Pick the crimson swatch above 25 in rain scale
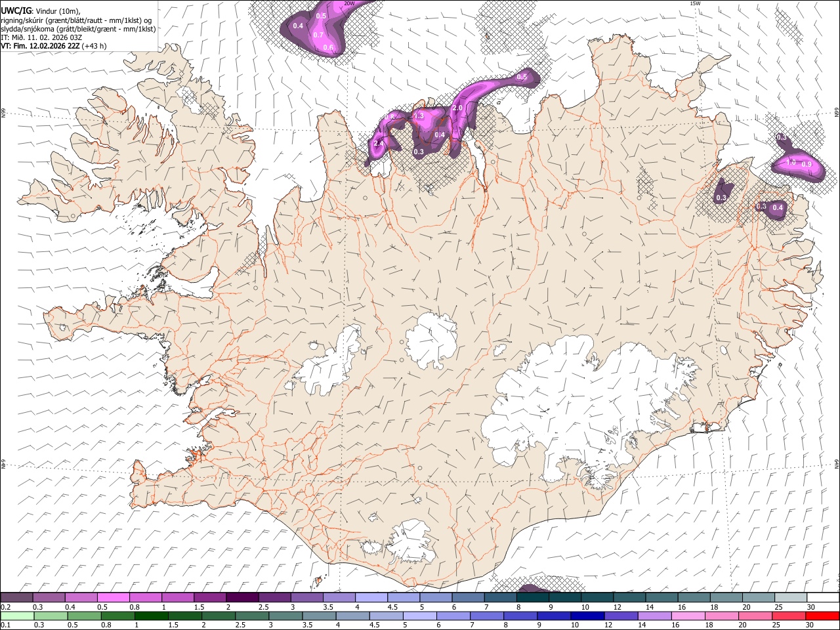The width and height of the screenshot is (840, 630). pyautogui.click(x=789, y=616)
